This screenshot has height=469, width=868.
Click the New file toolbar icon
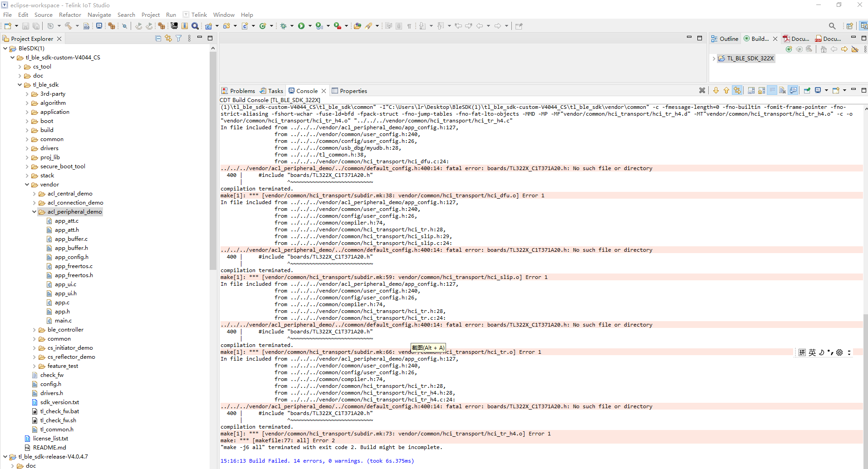(x=8, y=26)
